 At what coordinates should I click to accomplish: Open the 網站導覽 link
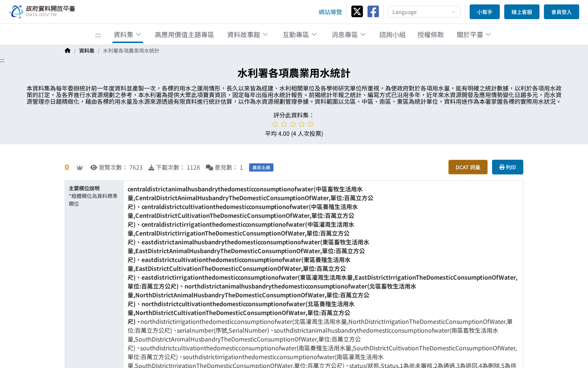[330, 12]
